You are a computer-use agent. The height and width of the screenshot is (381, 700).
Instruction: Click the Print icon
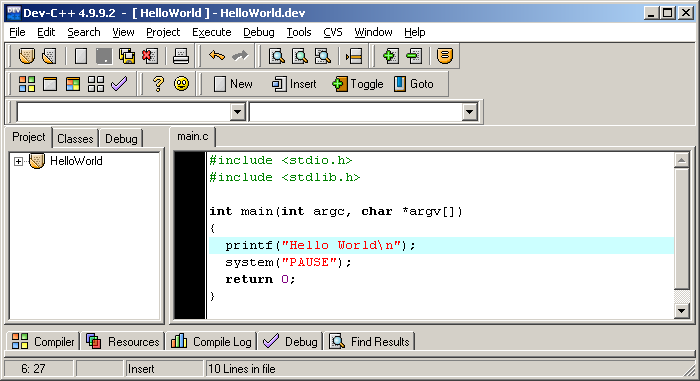tap(181, 56)
